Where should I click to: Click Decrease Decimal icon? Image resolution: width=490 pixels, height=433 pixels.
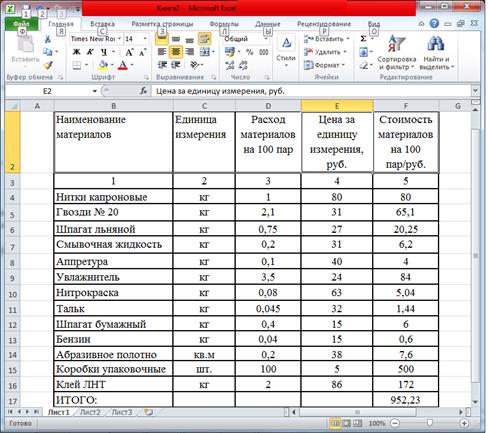click(x=243, y=65)
